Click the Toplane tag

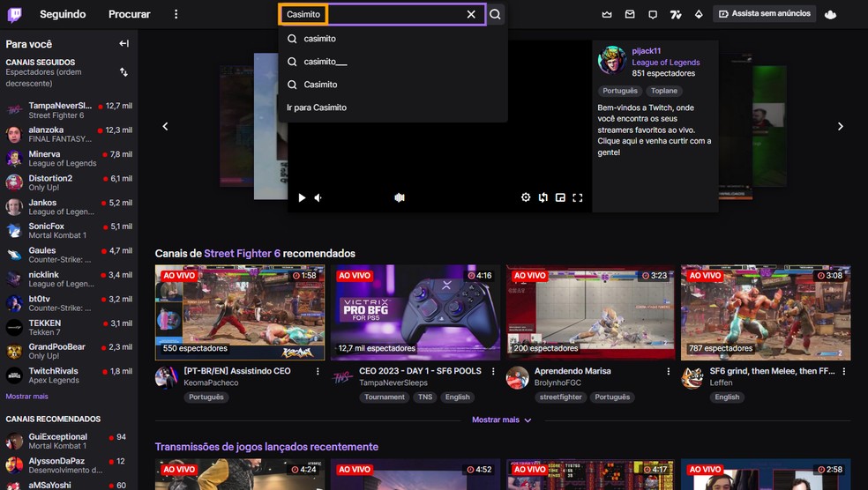click(663, 91)
